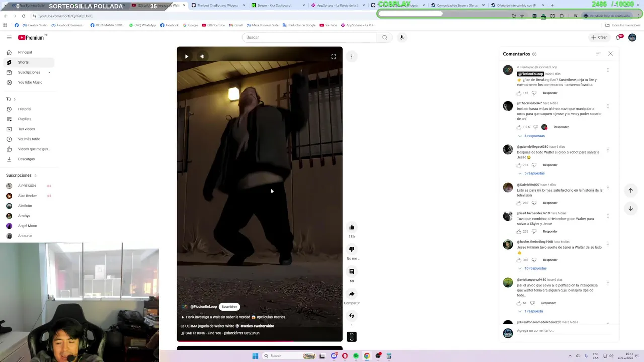The image size is (644, 362).
Task: Open Angel Moon subscription channel
Action: tap(28, 226)
